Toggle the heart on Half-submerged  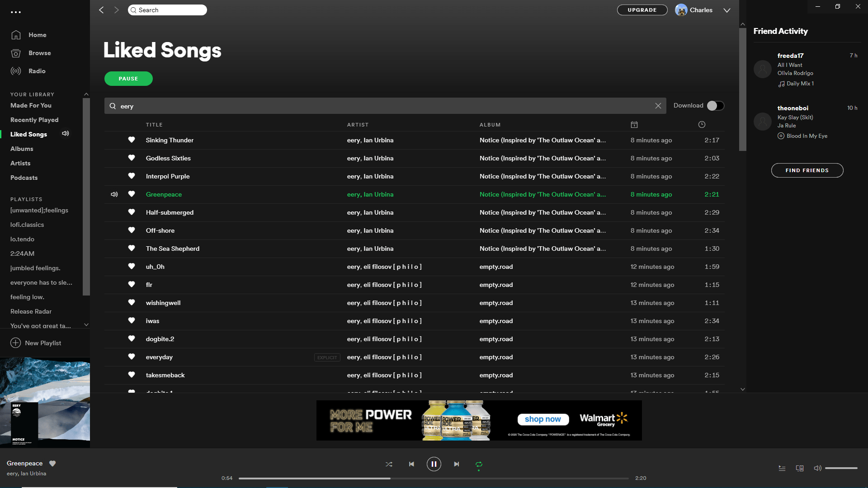point(132,212)
